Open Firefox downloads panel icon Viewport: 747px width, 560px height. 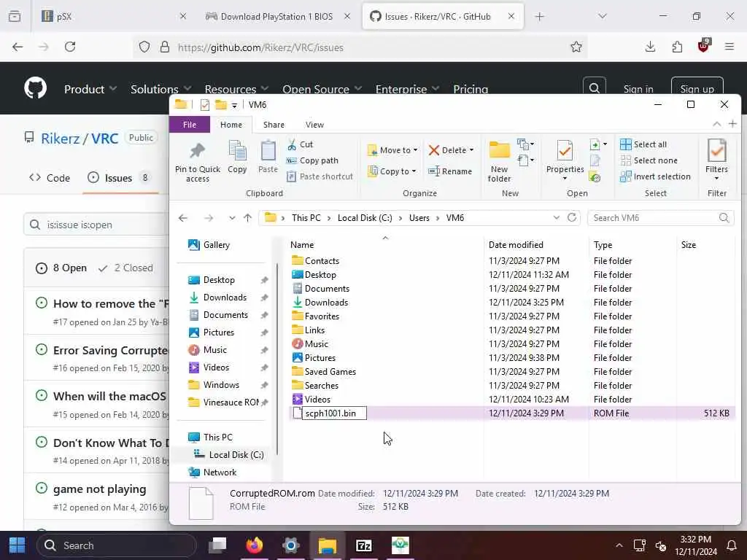click(x=650, y=47)
